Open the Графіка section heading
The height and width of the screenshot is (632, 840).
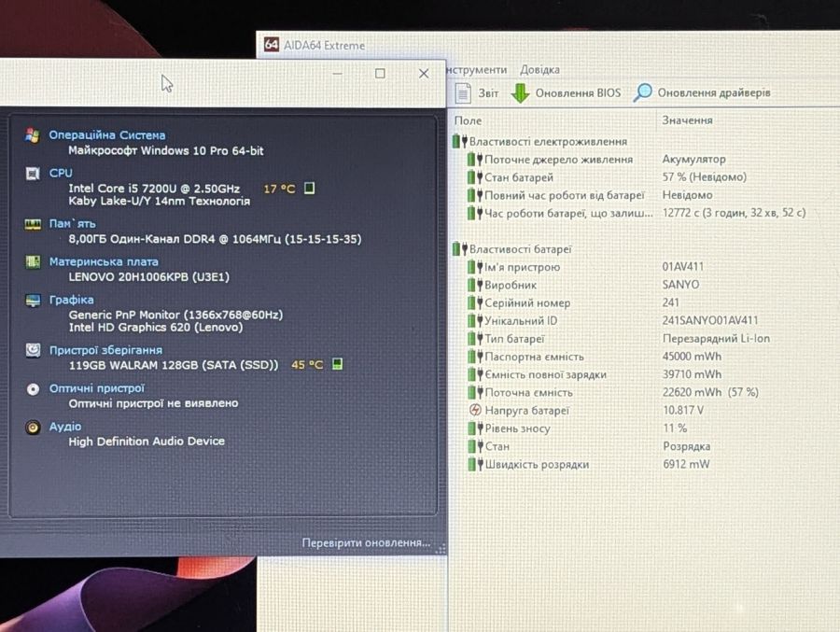pos(71,300)
